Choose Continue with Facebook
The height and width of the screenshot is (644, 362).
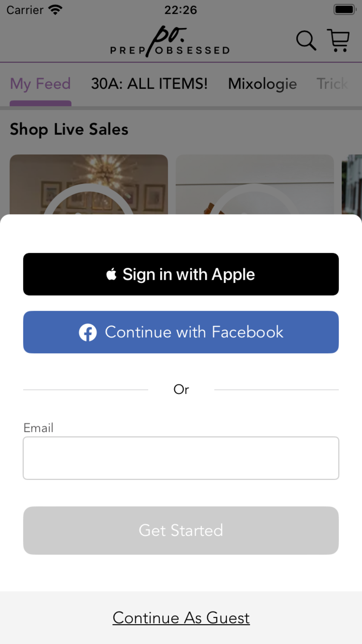click(x=181, y=332)
